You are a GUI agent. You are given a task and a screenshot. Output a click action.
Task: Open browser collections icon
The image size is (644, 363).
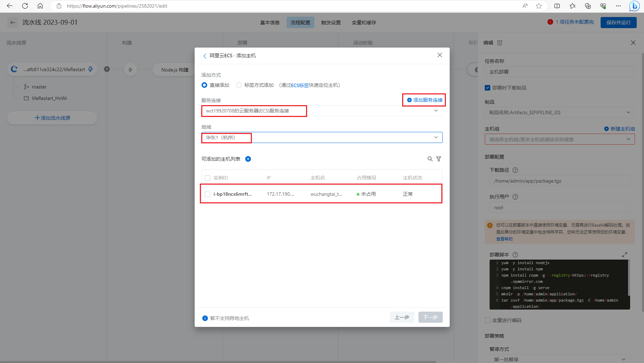588,6
